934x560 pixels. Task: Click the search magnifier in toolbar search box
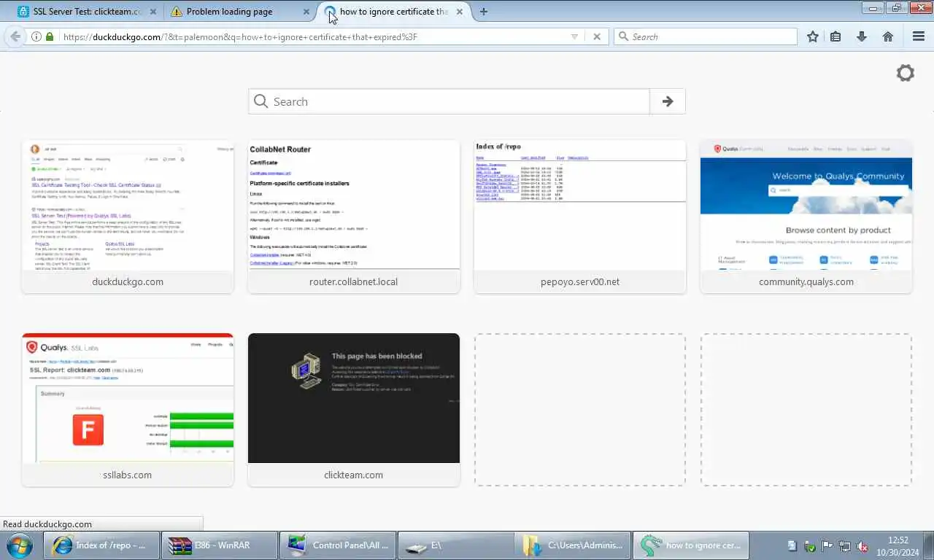623,36
